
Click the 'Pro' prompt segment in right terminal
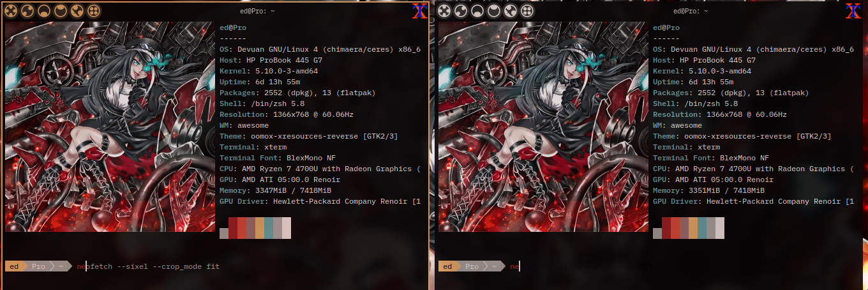473,266
